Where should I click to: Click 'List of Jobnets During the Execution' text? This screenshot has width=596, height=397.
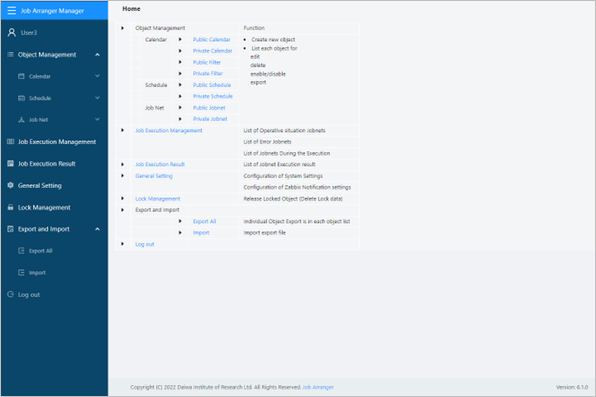[x=287, y=153]
